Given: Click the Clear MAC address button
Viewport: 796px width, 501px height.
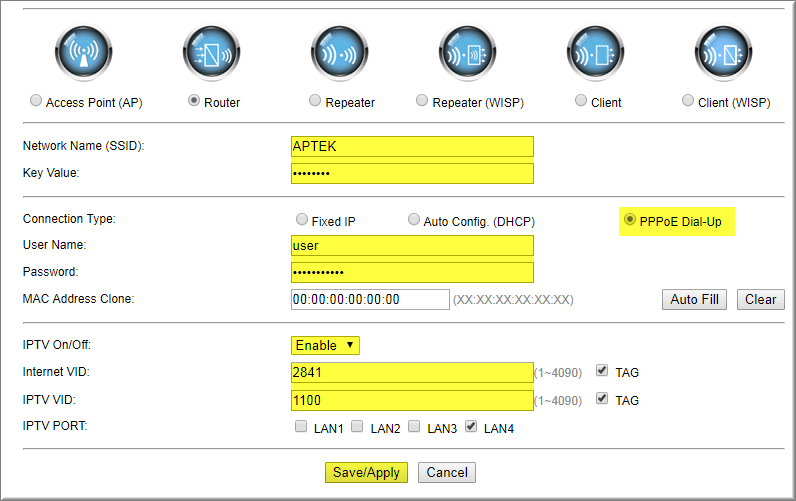Looking at the screenshot, I should point(760,299).
